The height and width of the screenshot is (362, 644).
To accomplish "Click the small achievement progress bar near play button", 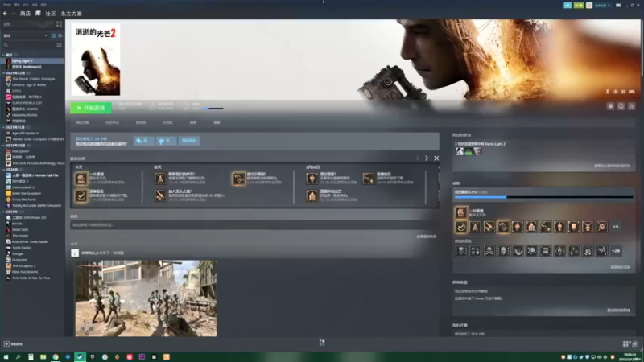I will coord(213,109).
